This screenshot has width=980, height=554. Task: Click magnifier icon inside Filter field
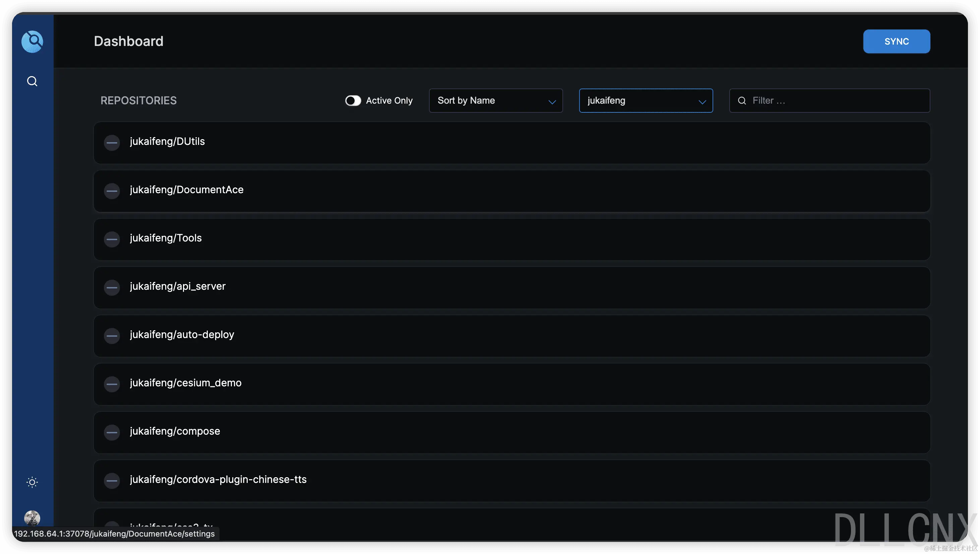[742, 101]
